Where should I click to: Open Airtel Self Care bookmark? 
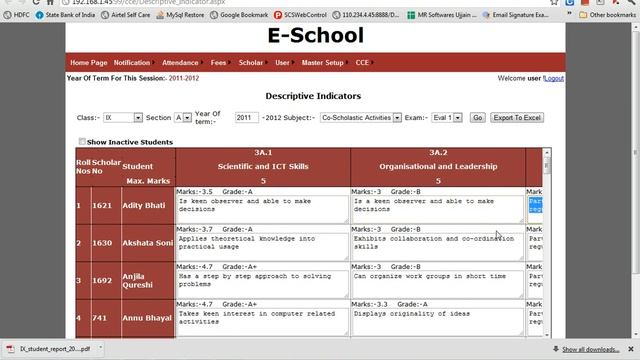[x=126, y=15]
